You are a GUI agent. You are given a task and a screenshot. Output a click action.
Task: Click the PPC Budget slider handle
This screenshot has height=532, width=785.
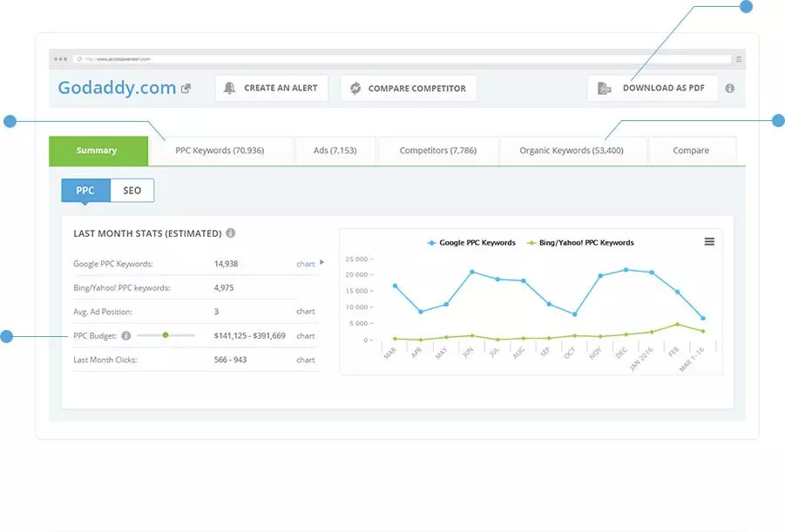point(165,335)
